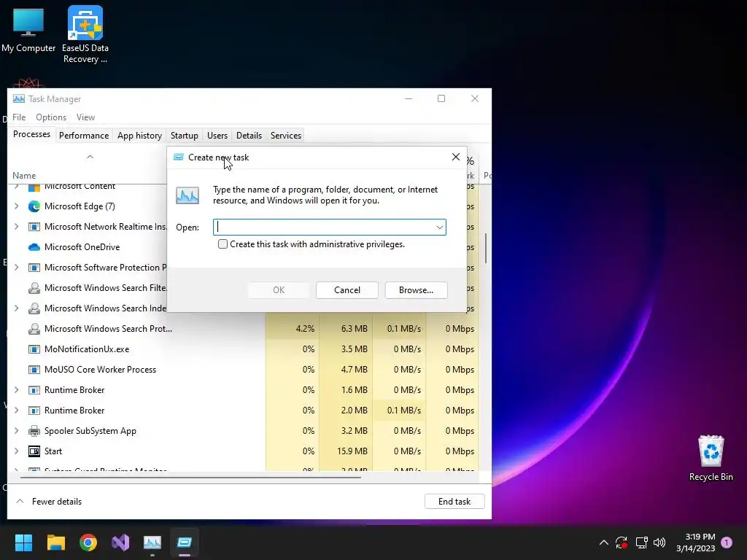Open the Windows Start button on taskbar
This screenshot has width=747, height=560.
23,542
